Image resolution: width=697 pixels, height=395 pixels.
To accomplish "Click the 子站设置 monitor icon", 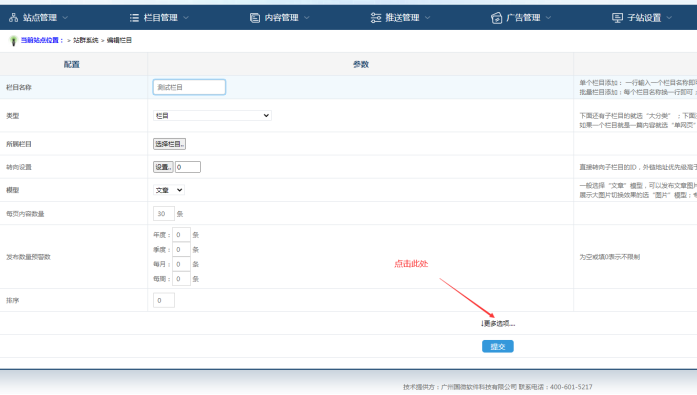I will pyautogui.click(x=617, y=18).
